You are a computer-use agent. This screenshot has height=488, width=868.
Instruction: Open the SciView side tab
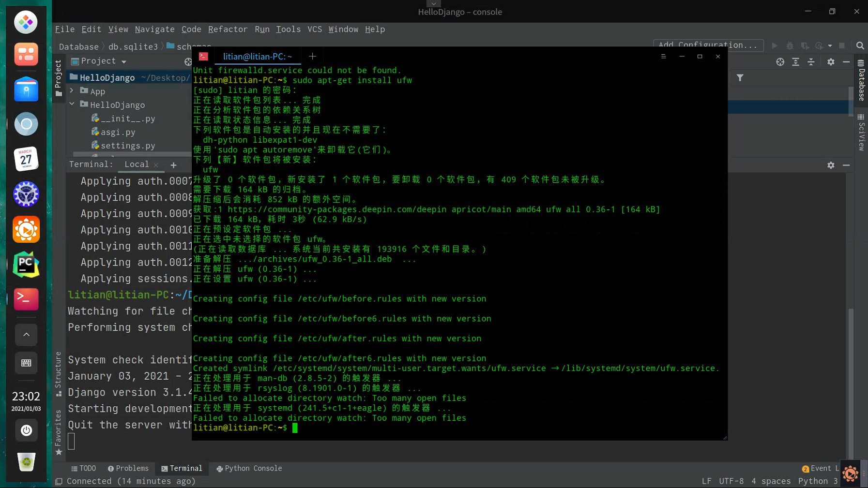861,133
